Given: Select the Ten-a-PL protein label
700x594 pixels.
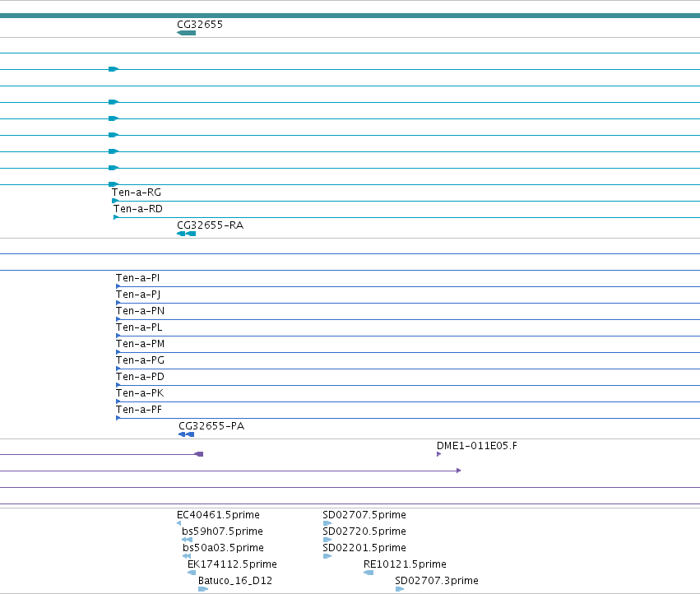Looking at the screenshot, I should click(x=139, y=327).
